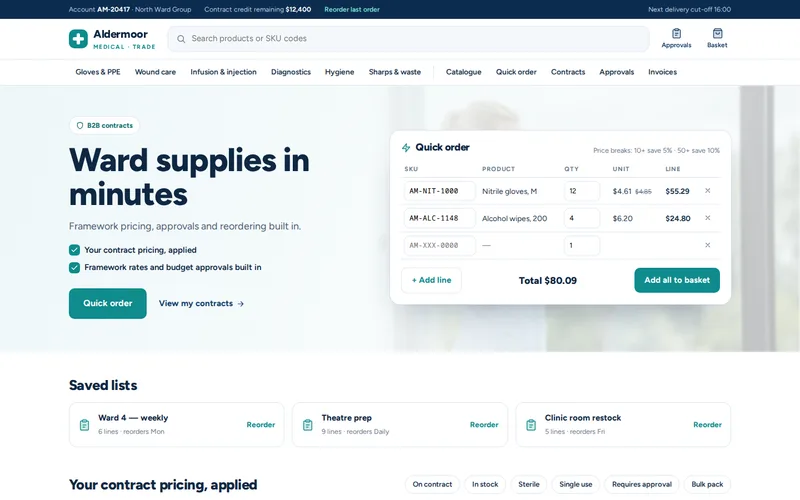Click the Theatre prep clipboard icon
The height and width of the screenshot is (500, 800).
tap(308, 424)
